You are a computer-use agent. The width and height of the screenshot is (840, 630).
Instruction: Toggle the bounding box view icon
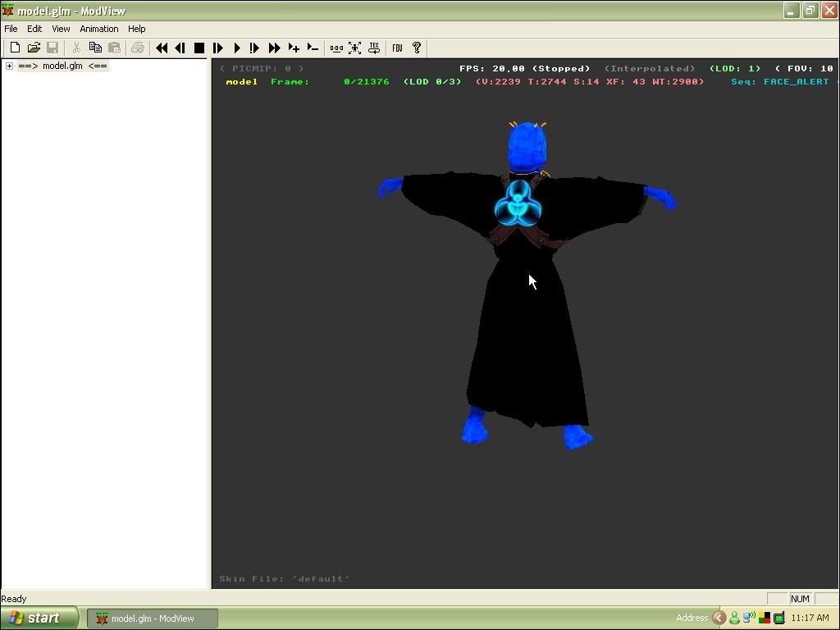coord(354,48)
